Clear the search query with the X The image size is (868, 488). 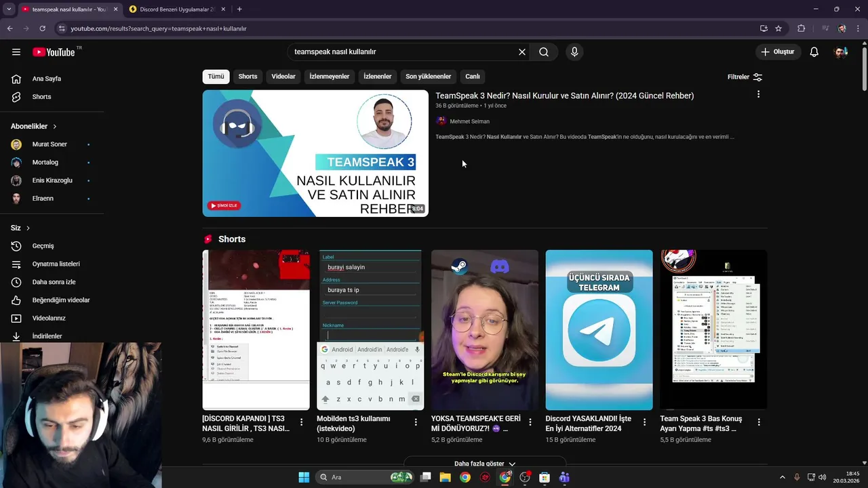[522, 52]
